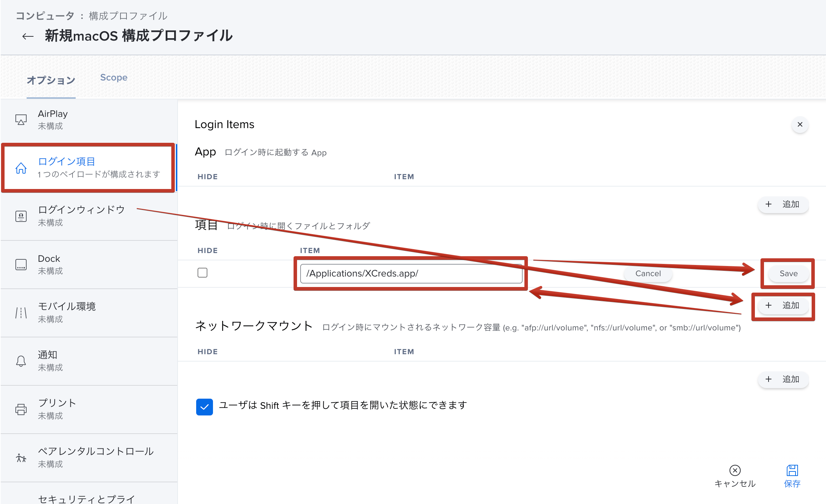Click the /Applications/XCreds.app/ path field
Image resolution: width=826 pixels, height=504 pixels.
(x=411, y=273)
